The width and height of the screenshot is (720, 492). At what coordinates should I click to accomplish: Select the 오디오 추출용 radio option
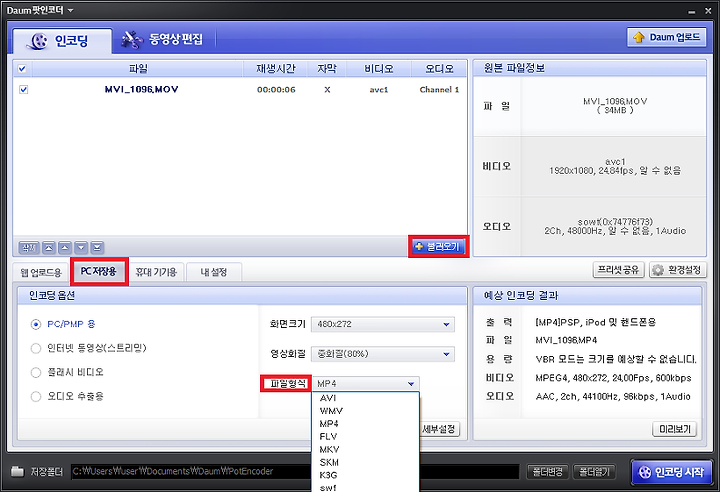point(36,396)
